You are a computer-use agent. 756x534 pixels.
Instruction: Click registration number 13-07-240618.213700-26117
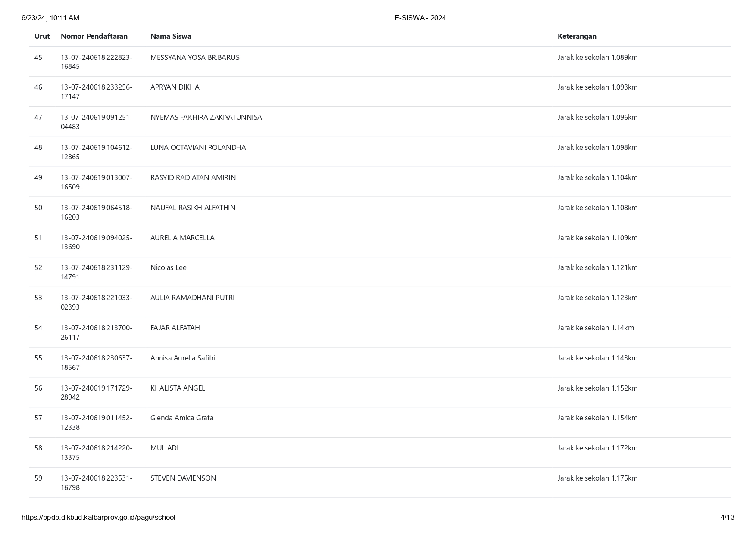pyautogui.click(x=97, y=332)
